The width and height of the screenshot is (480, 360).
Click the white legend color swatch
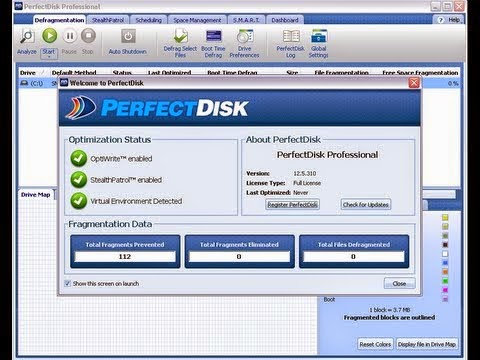(445, 254)
